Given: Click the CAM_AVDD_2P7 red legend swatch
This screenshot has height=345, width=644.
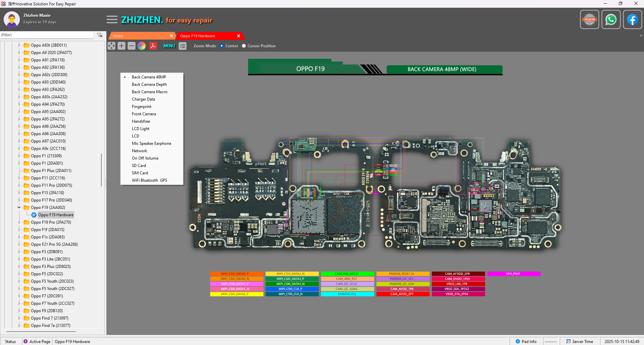Looking at the screenshot, I should pyautogui.click(x=403, y=294).
